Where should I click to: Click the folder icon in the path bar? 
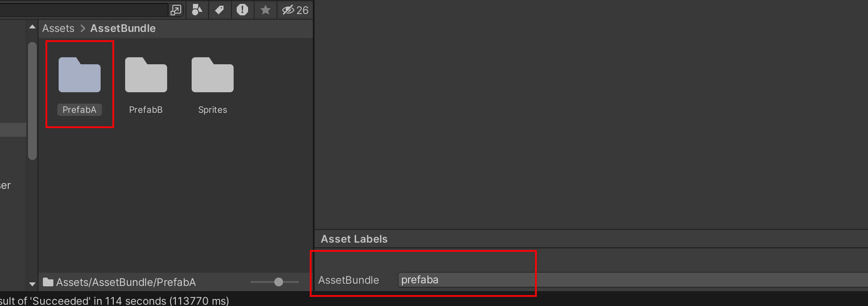pyautogui.click(x=48, y=282)
